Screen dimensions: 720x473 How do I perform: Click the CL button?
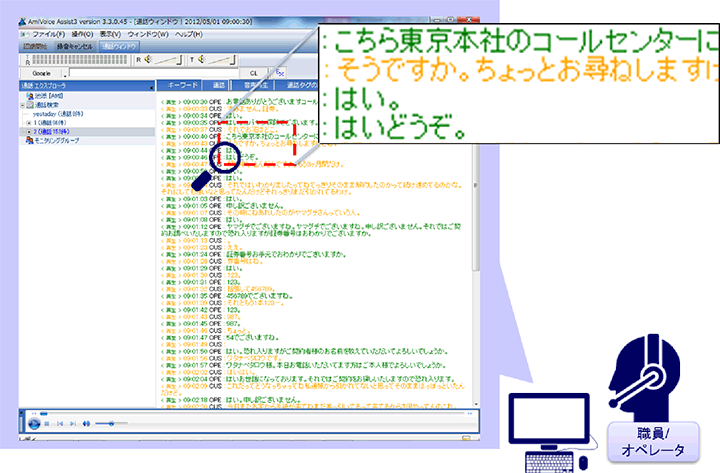[x=253, y=73]
